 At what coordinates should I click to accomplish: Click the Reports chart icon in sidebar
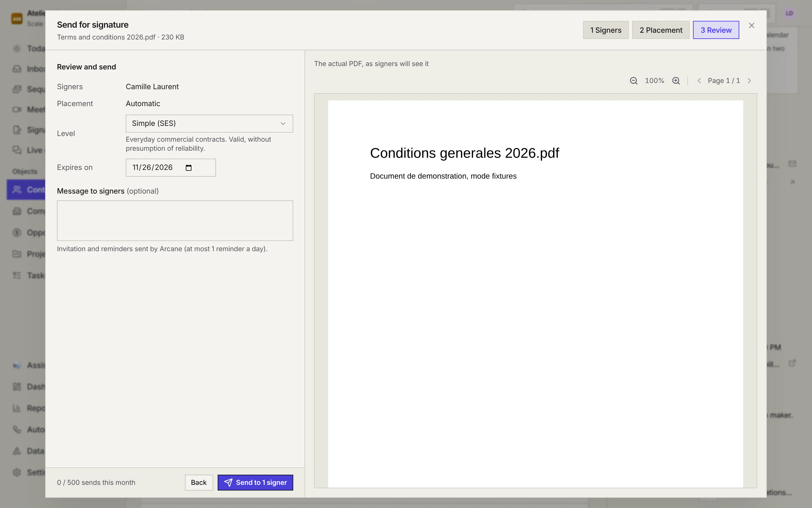tap(17, 408)
